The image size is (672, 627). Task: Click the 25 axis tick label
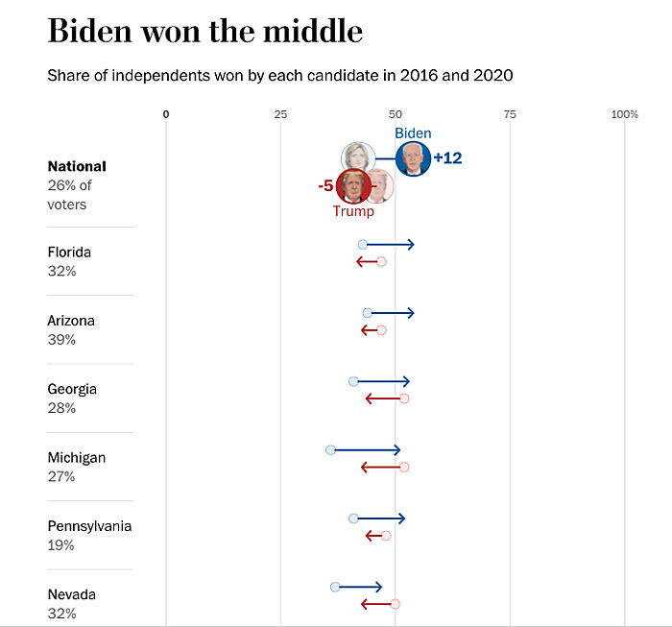pyautogui.click(x=280, y=114)
